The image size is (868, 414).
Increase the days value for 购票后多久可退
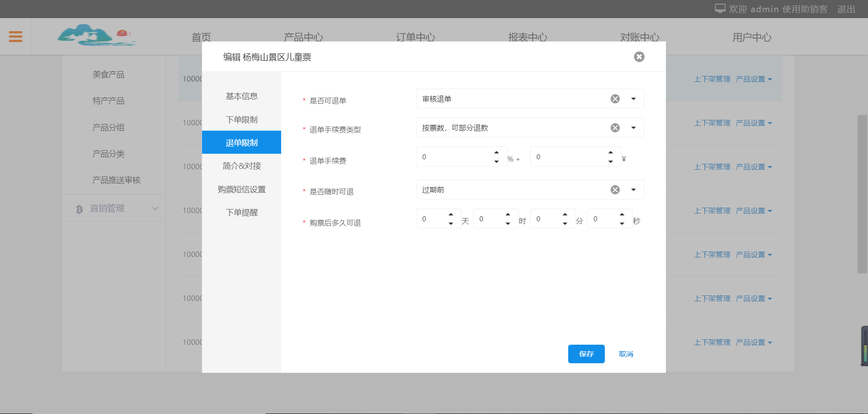coord(450,214)
